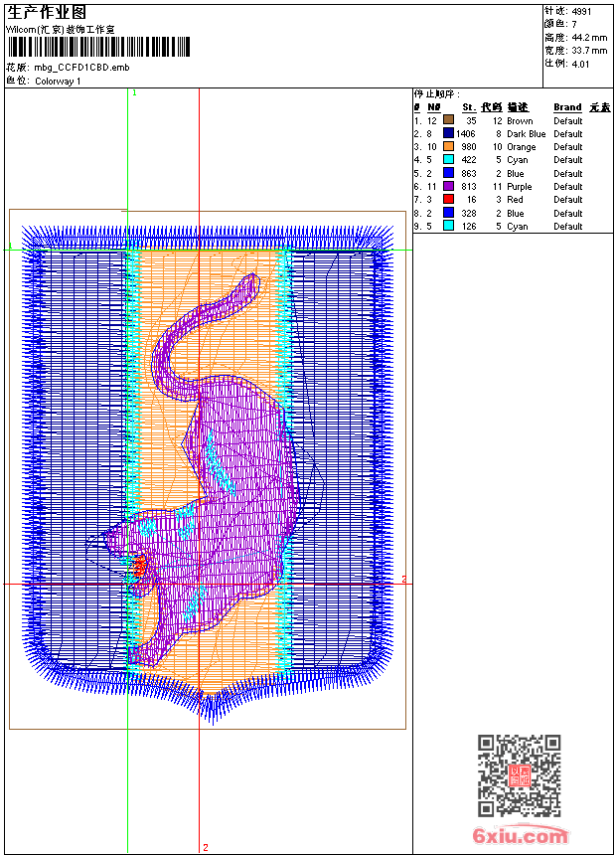Select the Purple color swatch
Viewport: 616px width, 855px height.
click(448, 186)
